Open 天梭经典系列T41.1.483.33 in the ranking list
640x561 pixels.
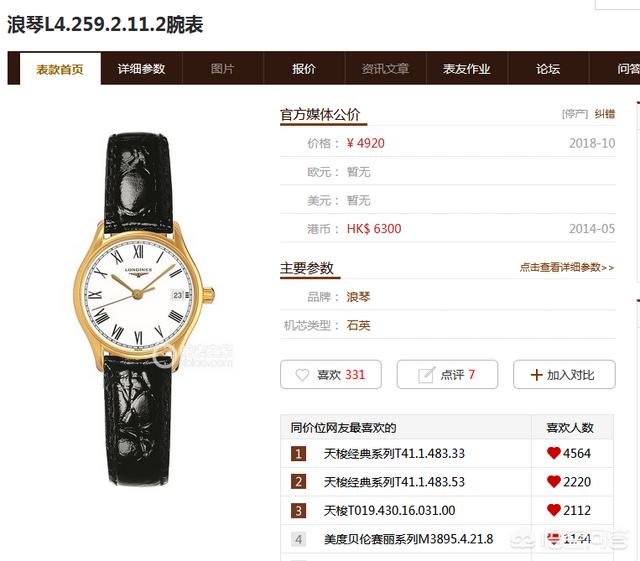(394, 453)
